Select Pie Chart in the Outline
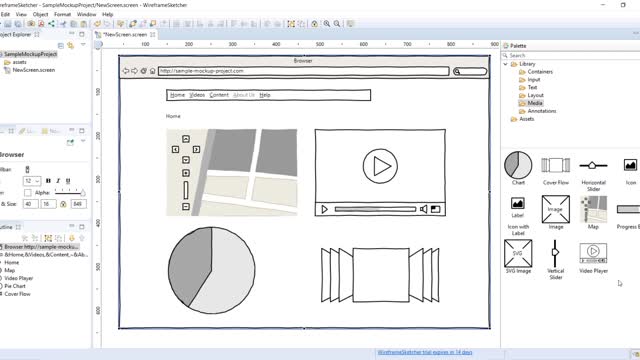The width and height of the screenshot is (640, 360). [15, 286]
